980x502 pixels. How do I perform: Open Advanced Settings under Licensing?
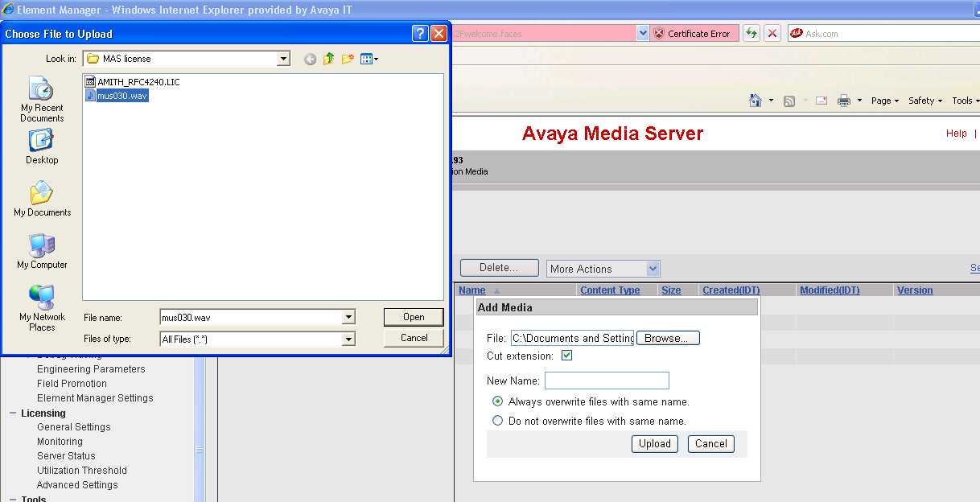pyautogui.click(x=77, y=485)
